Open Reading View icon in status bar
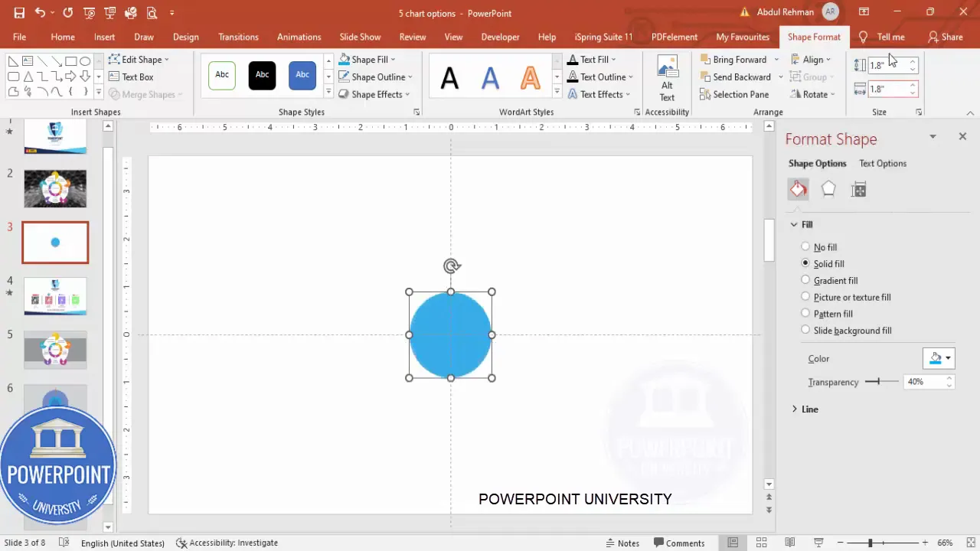Viewport: 980px width, 551px height. [x=789, y=543]
